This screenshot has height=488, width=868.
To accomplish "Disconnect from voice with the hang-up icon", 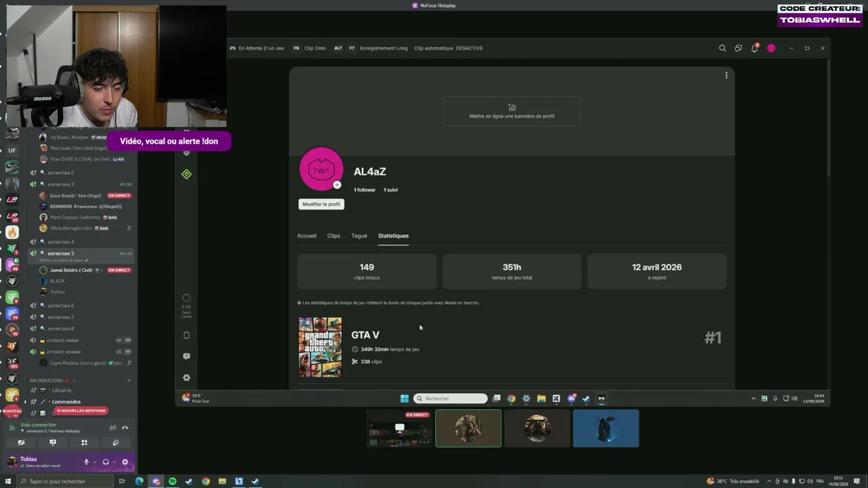I will (x=125, y=428).
